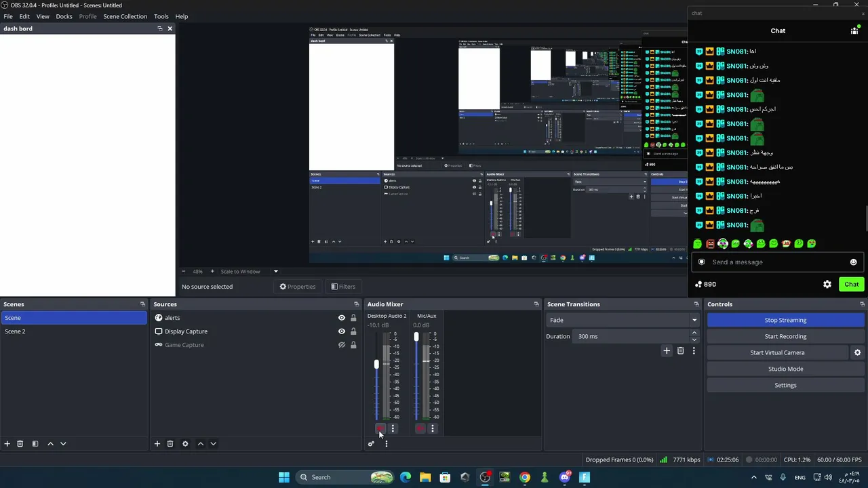The width and height of the screenshot is (868, 488).
Task: Enter Studio Mode
Action: pos(785,369)
